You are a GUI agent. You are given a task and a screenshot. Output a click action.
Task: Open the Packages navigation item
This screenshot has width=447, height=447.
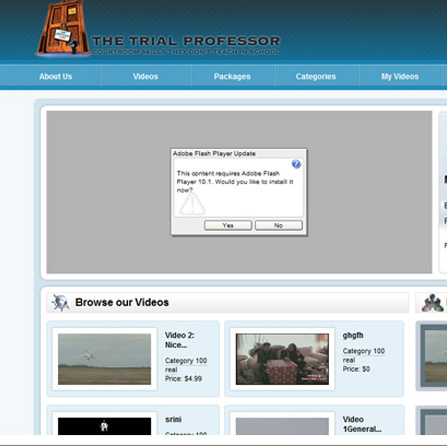(x=232, y=76)
